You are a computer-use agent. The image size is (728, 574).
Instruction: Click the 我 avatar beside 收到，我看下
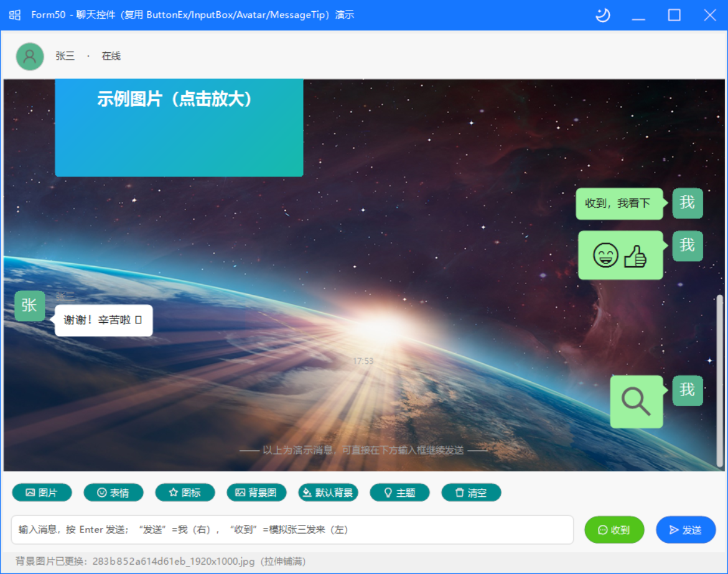tap(687, 203)
